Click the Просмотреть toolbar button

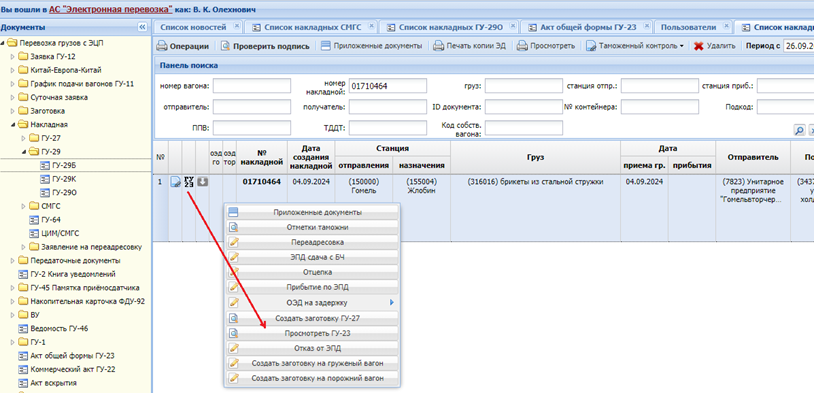pos(546,46)
